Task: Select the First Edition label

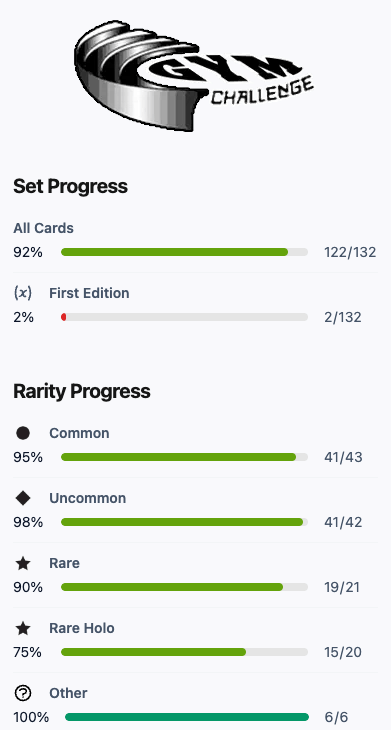Action: (89, 293)
